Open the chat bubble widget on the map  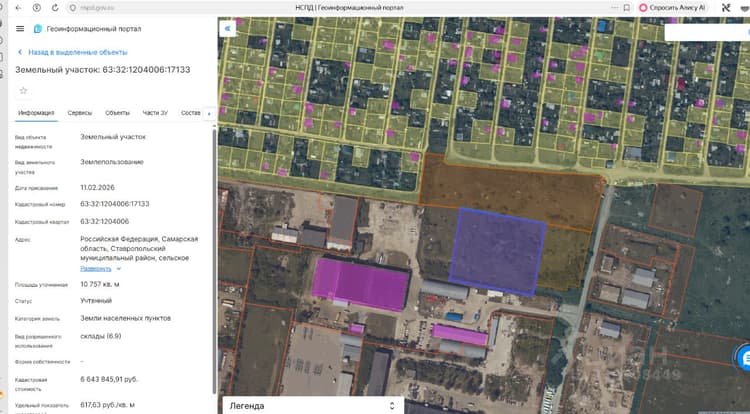pos(743,358)
